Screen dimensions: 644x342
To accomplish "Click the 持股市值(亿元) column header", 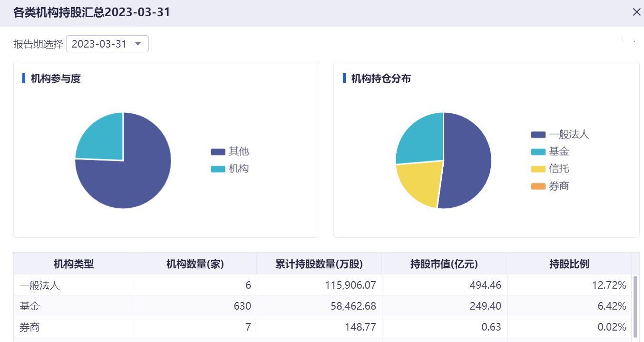I will [444, 264].
